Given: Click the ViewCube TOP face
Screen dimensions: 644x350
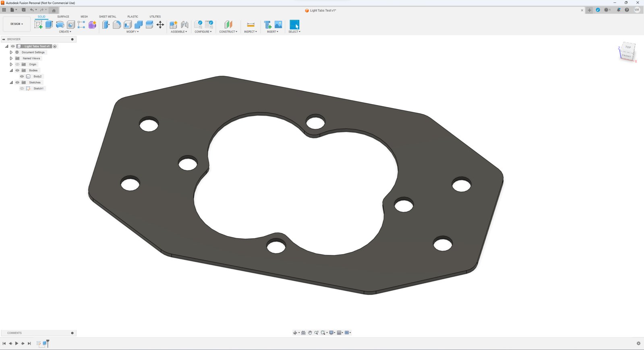Looking at the screenshot, I should (x=628, y=47).
